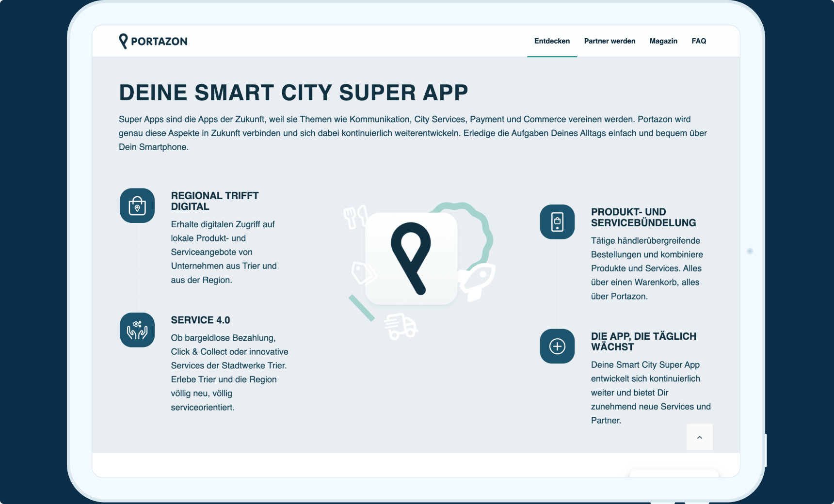Screen dimensions: 834x504
Task: Click the smartphone bundling icon
Action: pos(557,222)
